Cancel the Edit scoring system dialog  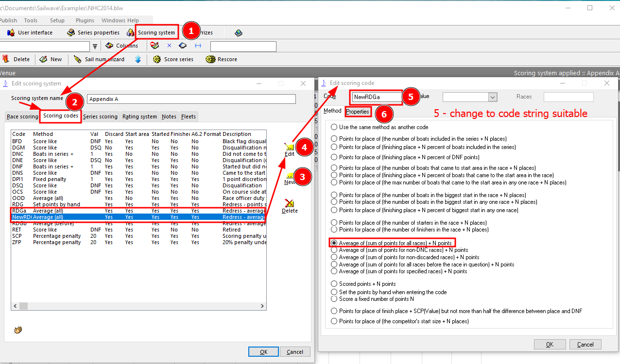coord(295,352)
